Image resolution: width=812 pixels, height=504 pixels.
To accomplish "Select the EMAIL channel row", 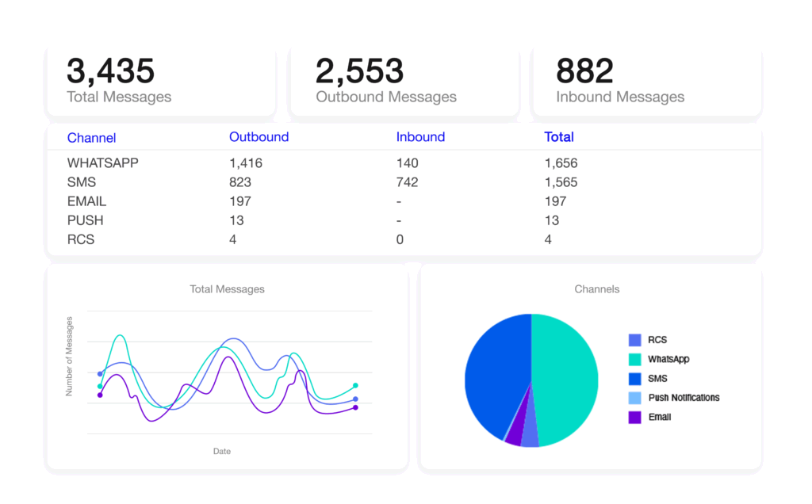I will pyautogui.click(x=86, y=201).
